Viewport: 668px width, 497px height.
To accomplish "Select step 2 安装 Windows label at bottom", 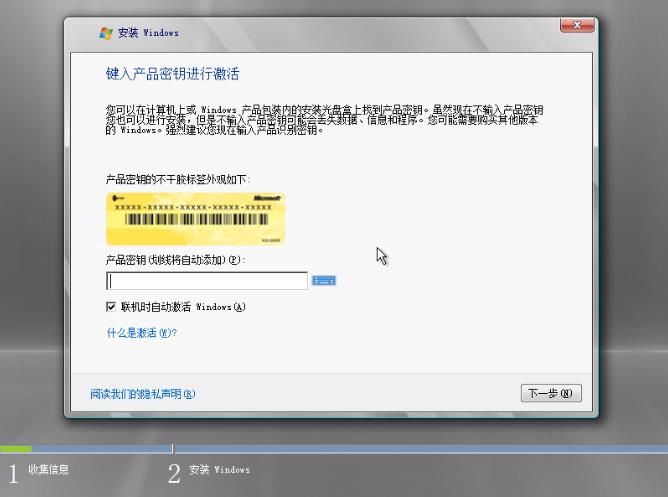I will 217,469.
